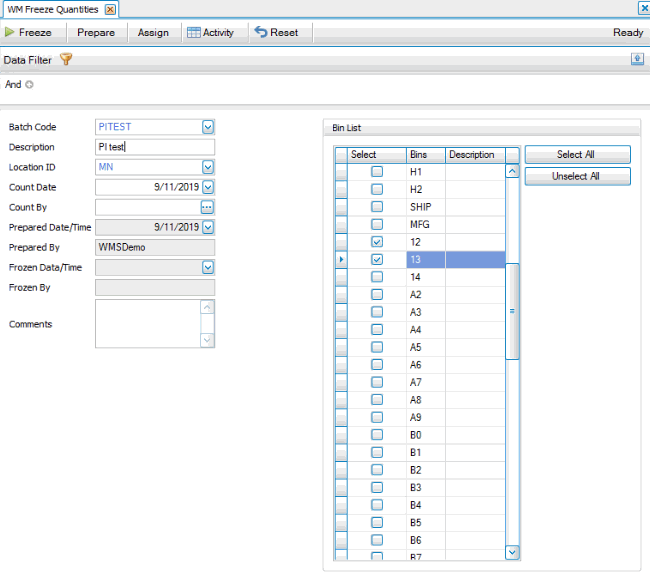Click the Reset undo icon
The image size is (650, 574).
click(x=261, y=32)
